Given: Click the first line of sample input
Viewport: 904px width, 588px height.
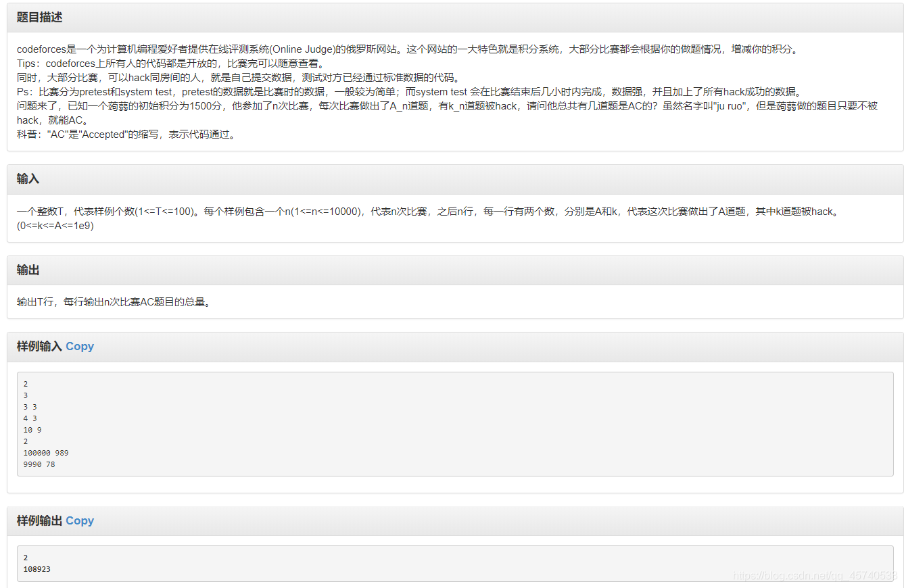Looking at the screenshot, I should [26, 383].
